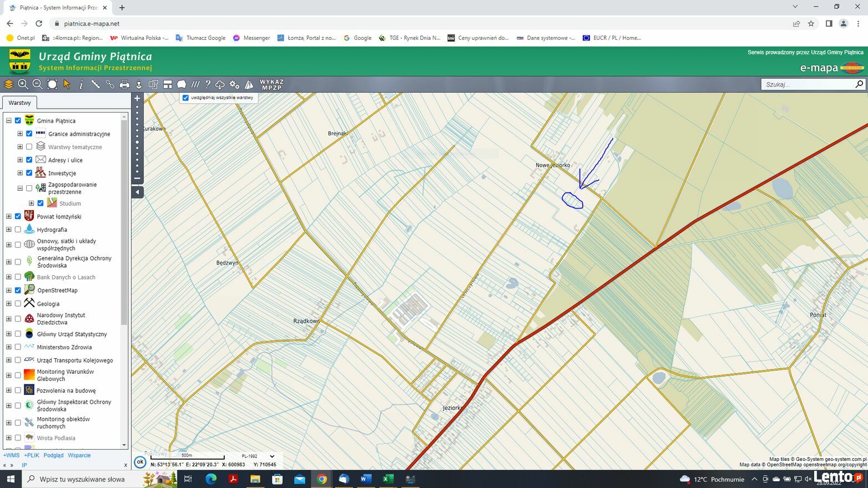Toggle Adresy i ulice checkbox

coord(29,160)
